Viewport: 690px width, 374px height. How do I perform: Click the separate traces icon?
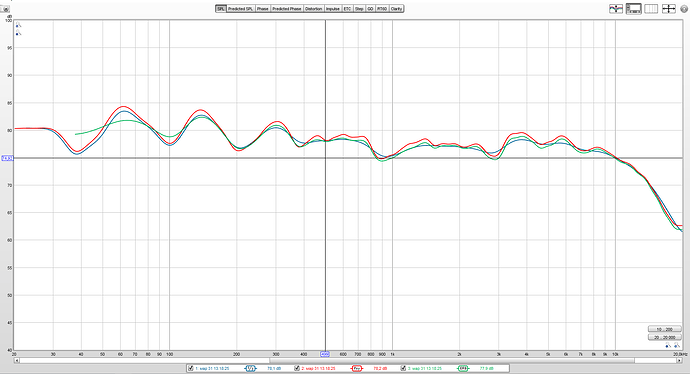[616, 9]
